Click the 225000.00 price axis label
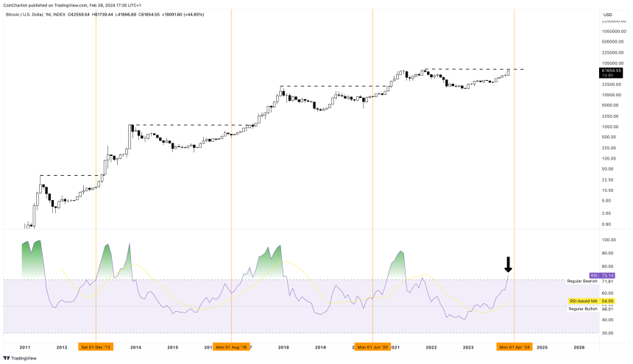 (x=613, y=52)
